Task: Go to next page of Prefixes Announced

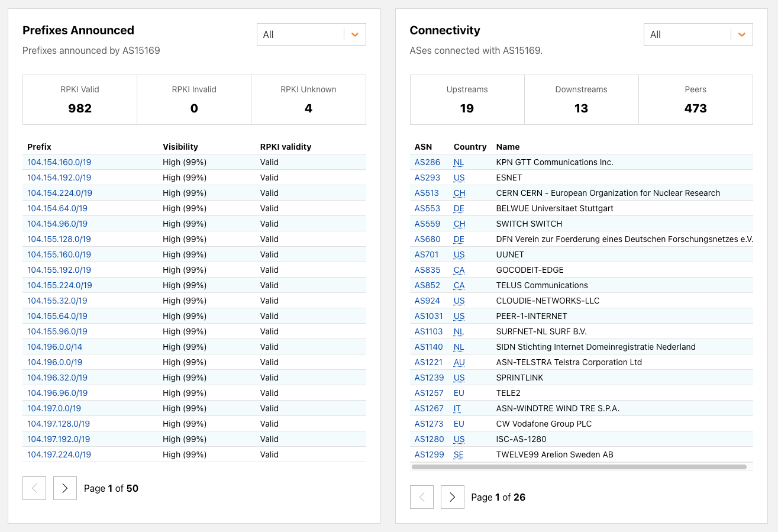Action: click(65, 488)
